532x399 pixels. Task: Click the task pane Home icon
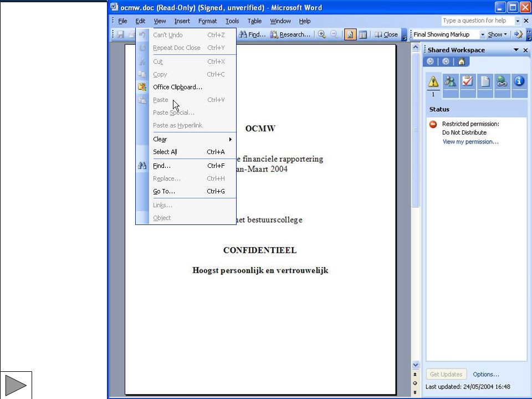(x=462, y=62)
